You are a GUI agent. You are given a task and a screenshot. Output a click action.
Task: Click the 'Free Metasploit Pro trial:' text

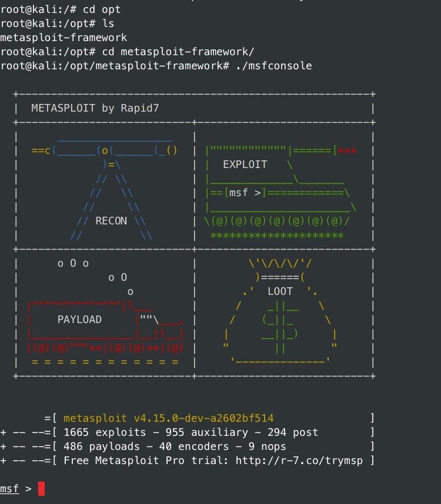pyautogui.click(x=146, y=461)
